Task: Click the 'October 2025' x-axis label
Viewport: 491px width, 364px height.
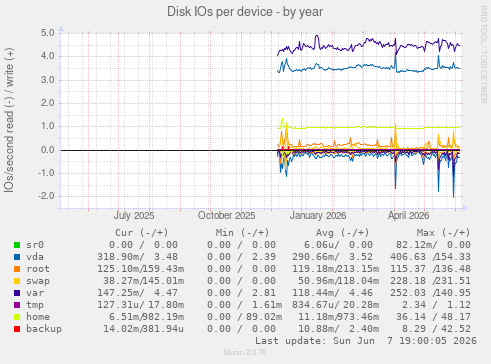Action: click(226, 216)
